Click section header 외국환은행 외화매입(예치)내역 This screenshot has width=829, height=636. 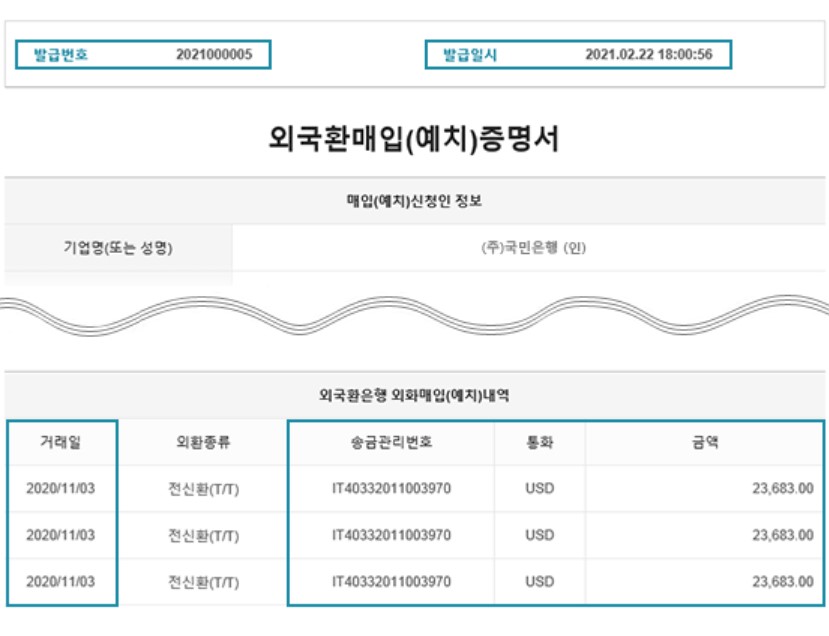tap(414, 395)
